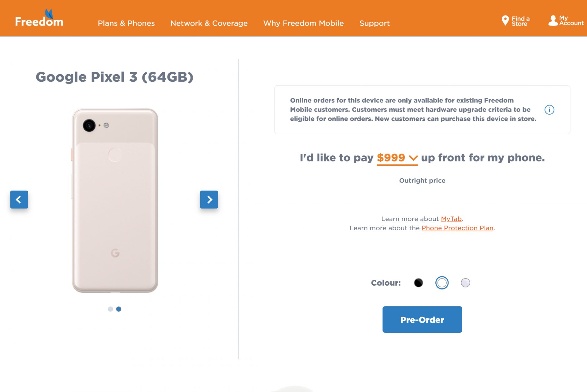Advance to next phone image arrow
Viewport: 587px width, 392px height.
tap(209, 199)
